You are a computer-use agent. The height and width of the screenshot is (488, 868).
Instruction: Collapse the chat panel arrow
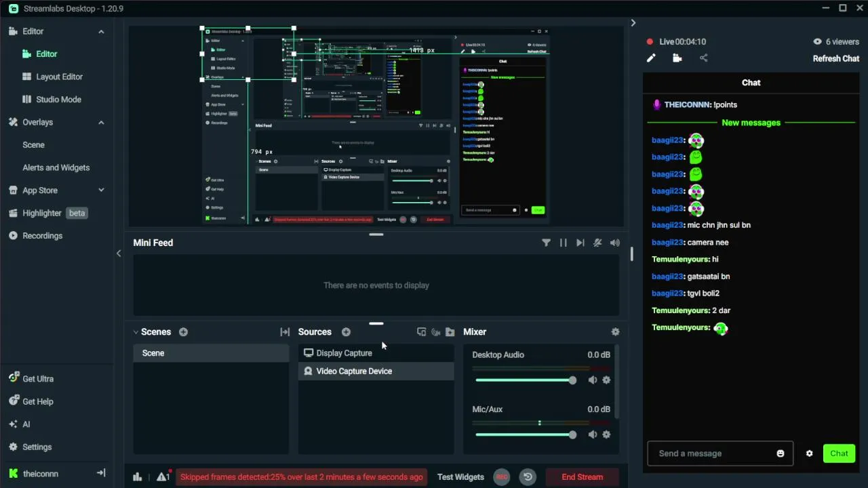tap(633, 23)
